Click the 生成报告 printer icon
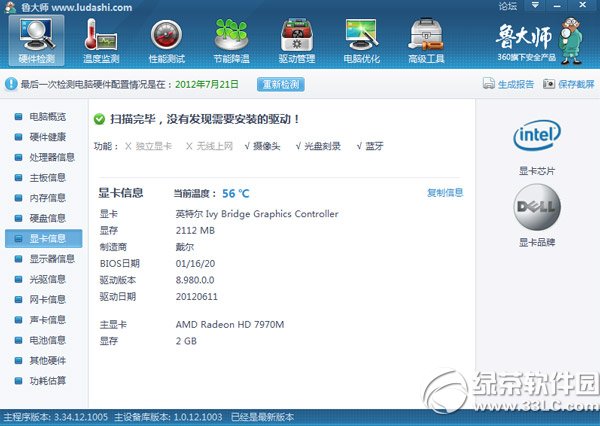The image size is (600, 426). click(x=489, y=83)
